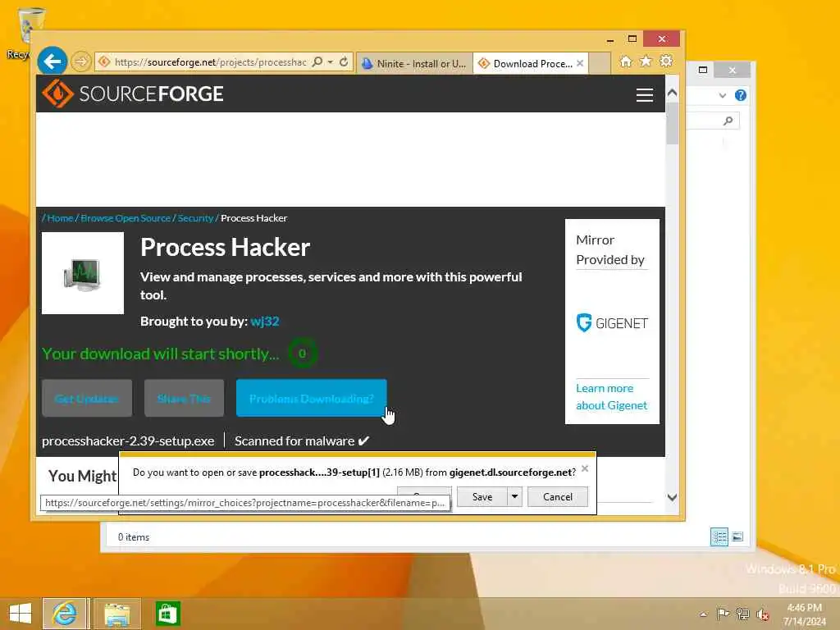This screenshot has width=840, height=630.
Task: Switch File Explorer to large icons view
Action: pos(737,536)
